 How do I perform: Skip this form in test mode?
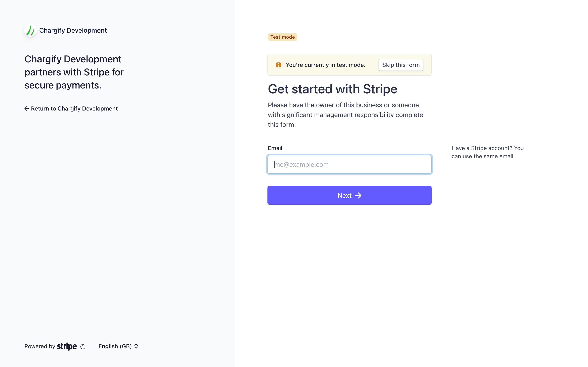click(x=401, y=65)
